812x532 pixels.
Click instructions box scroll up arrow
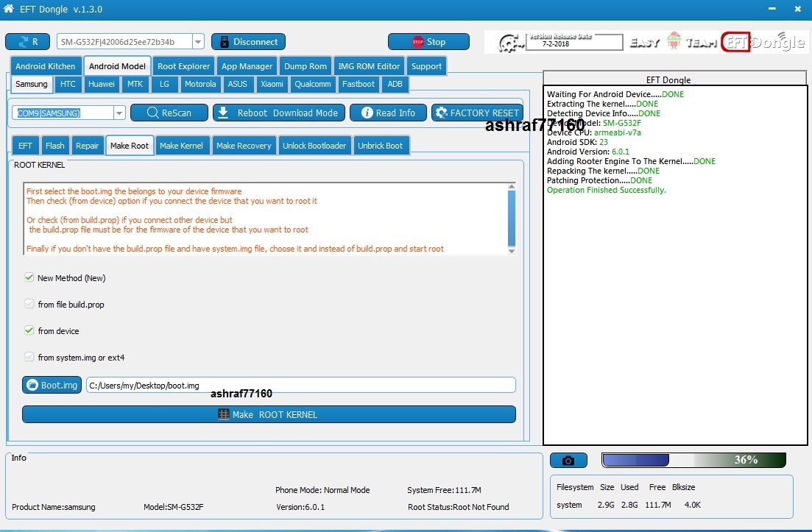tap(512, 186)
